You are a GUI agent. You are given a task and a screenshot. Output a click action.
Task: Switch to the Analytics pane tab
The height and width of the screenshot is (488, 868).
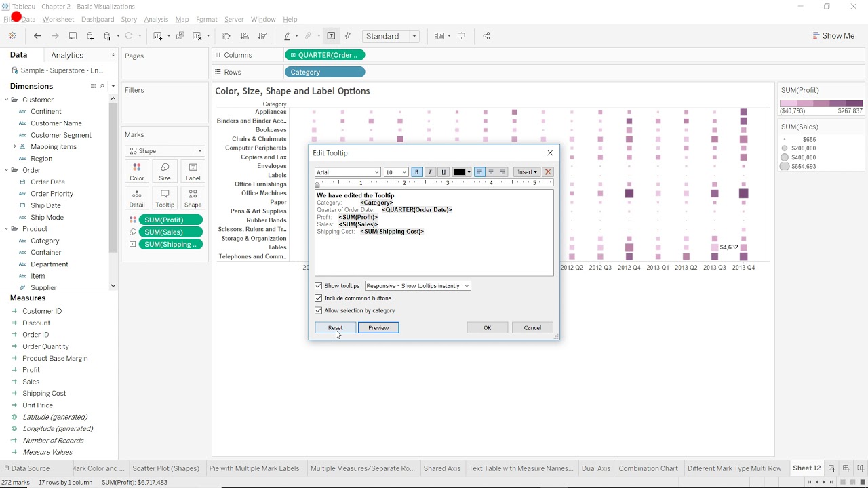click(67, 55)
